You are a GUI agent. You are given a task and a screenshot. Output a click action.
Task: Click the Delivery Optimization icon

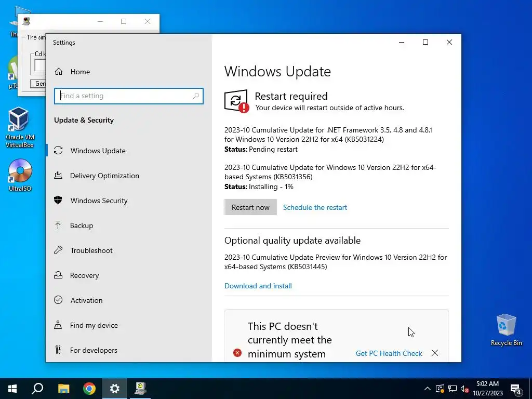tap(58, 176)
